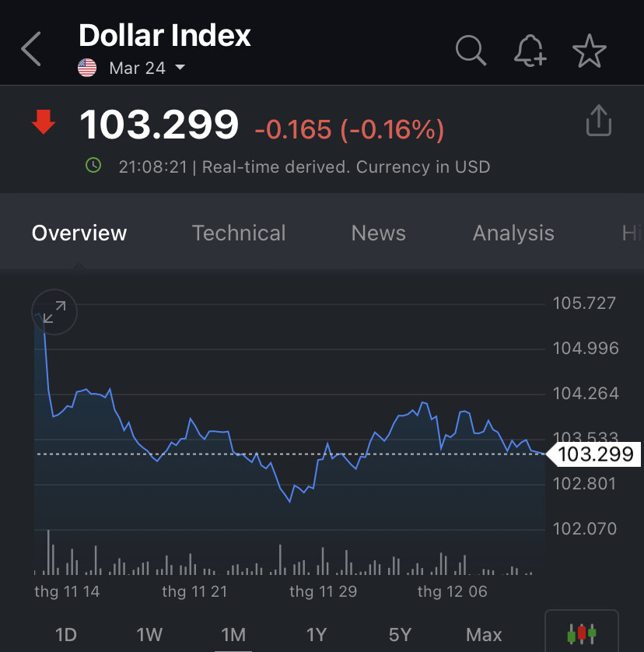The width and height of the screenshot is (644, 652).
Task: Choose the Max range button
Action: coord(484,635)
